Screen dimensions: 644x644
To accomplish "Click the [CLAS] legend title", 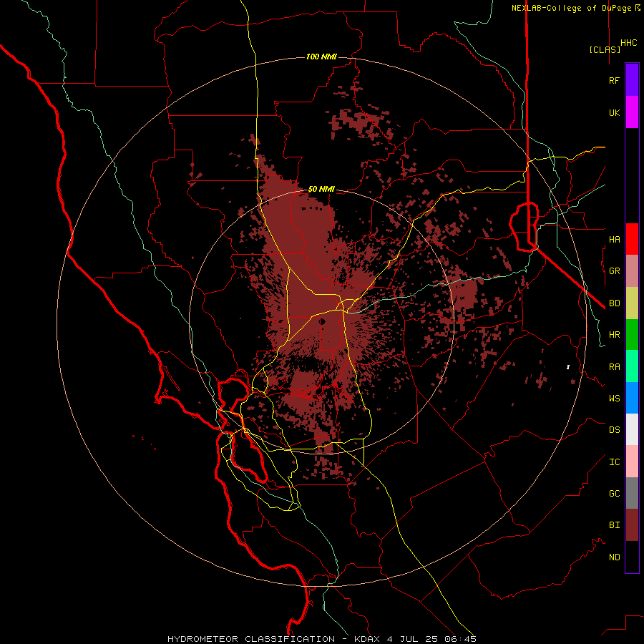I will click(x=605, y=49).
